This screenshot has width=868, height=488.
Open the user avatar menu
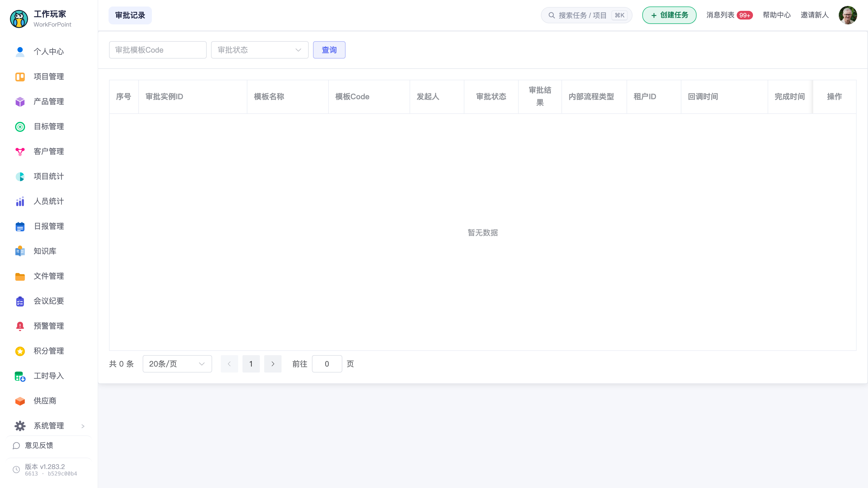click(x=848, y=15)
